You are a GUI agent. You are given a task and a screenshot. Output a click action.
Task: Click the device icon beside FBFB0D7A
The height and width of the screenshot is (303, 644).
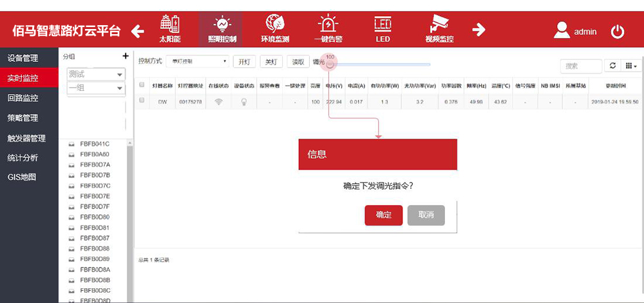pyautogui.click(x=71, y=165)
